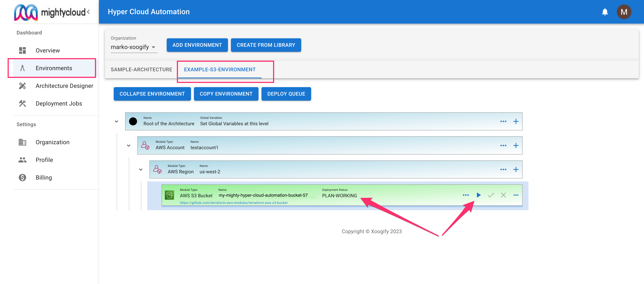Collapse the AWS Region us-west-2 chevron
644x284 pixels.
pyautogui.click(x=141, y=170)
